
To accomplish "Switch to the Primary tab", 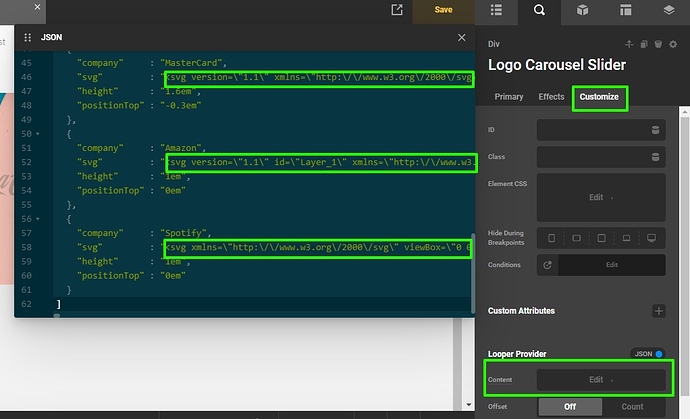I will point(509,97).
